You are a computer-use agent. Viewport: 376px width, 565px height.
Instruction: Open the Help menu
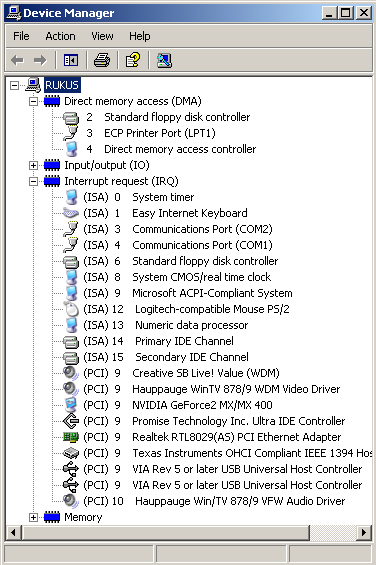point(140,36)
